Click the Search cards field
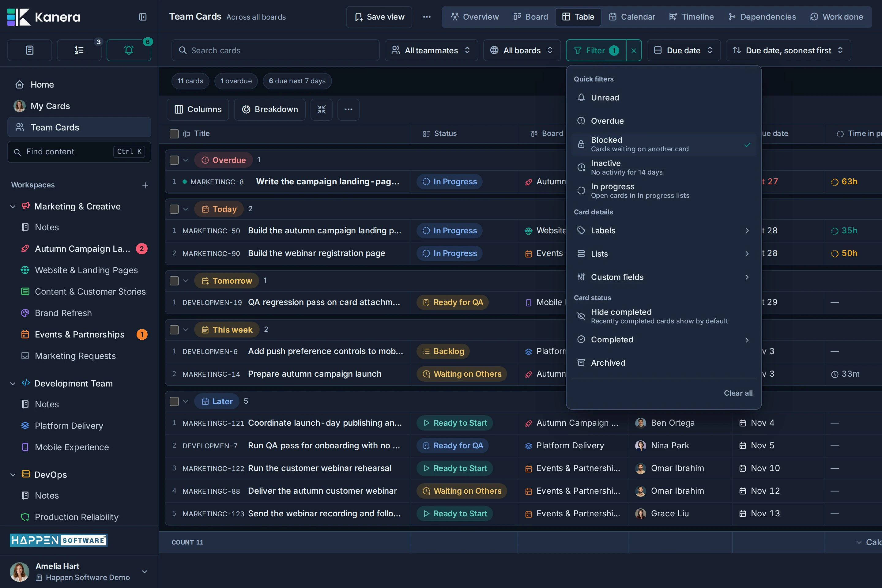Image resolution: width=882 pixels, height=588 pixels. click(276, 50)
